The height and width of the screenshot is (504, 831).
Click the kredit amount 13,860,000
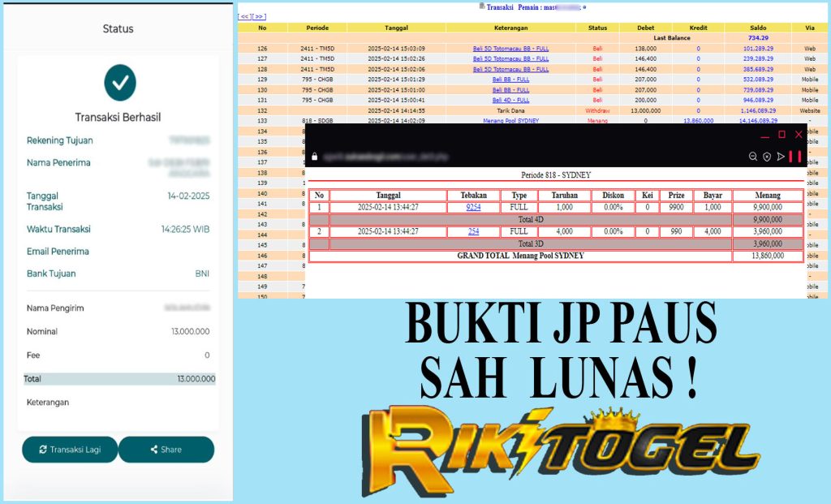[x=698, y=121]
